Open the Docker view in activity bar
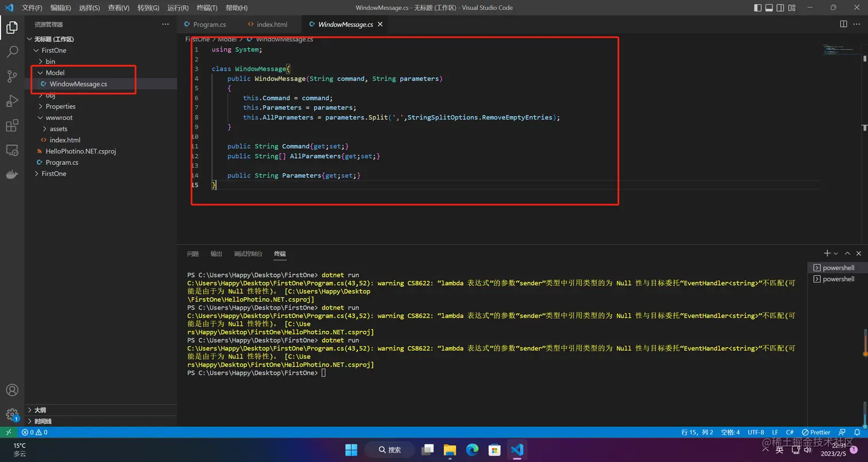The height and width of the screenshot is (462, 868). pyautogui.click(x=12, y=175)
